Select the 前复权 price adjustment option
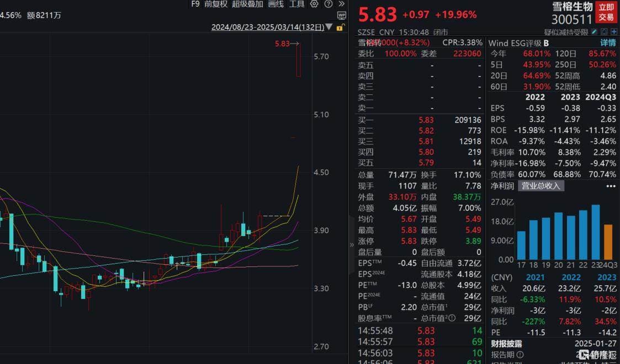The image size is (620, 364). click(216, 4)
